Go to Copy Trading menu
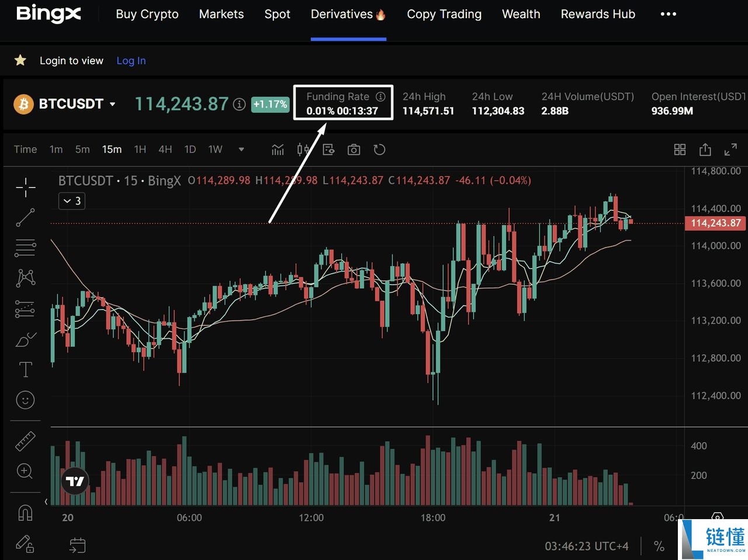 pos(444,14)
